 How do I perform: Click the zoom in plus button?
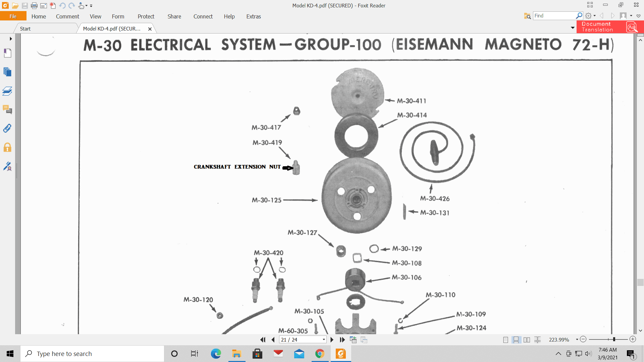633,339
